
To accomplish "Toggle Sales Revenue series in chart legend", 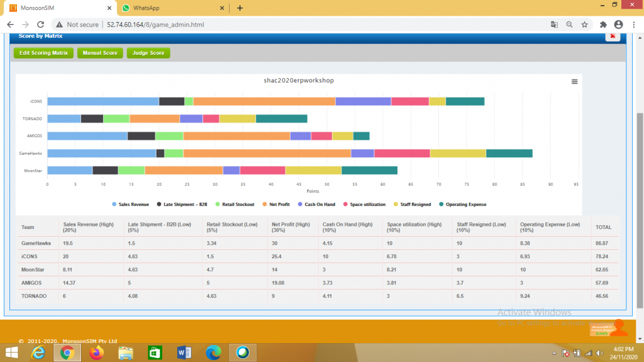I will (131, 204).
